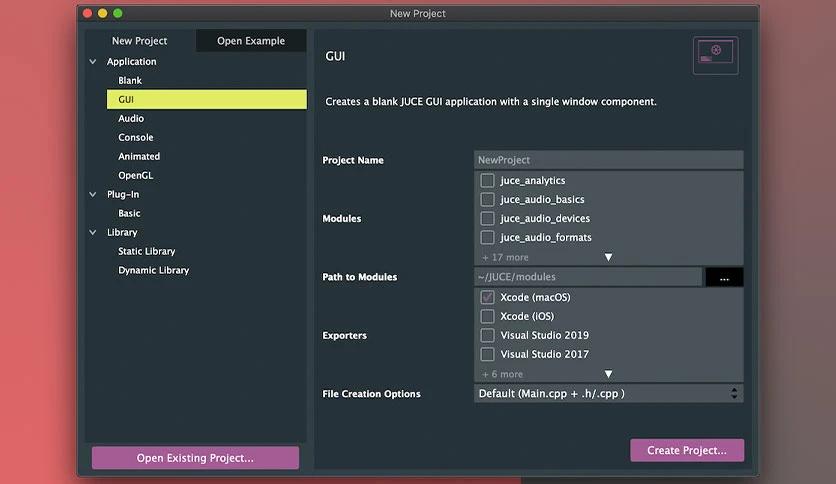Select the GUI application template

tap(206, 99)
